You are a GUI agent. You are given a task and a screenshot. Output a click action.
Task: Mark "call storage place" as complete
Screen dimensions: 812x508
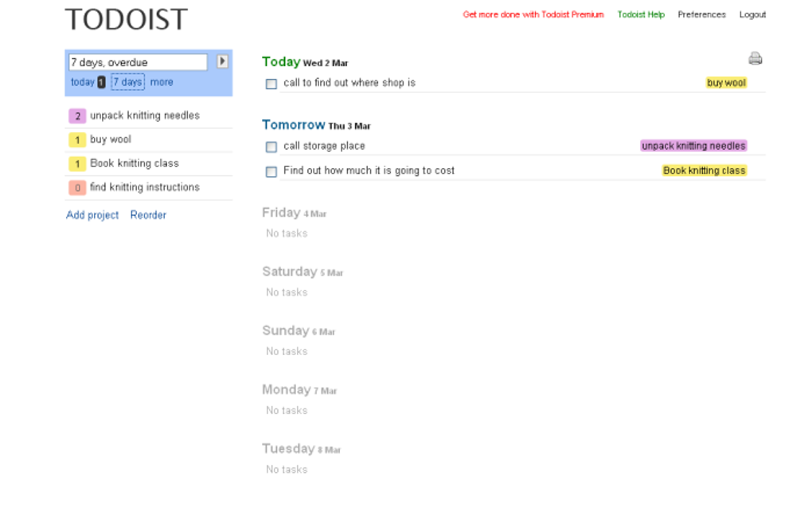coord(271,147)
